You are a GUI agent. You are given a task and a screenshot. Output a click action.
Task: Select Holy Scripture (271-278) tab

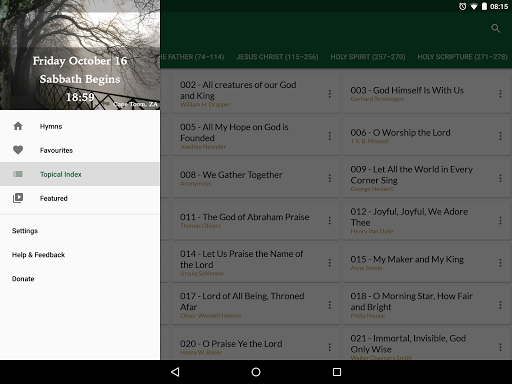[462, 57]
